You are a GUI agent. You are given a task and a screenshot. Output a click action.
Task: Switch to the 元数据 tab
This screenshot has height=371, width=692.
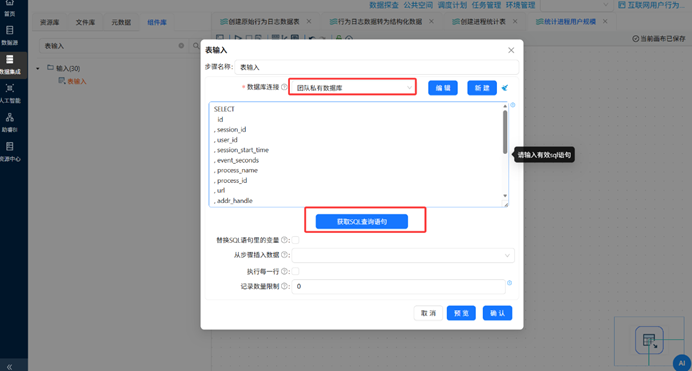pyautogui.click(x=121, y=22)
